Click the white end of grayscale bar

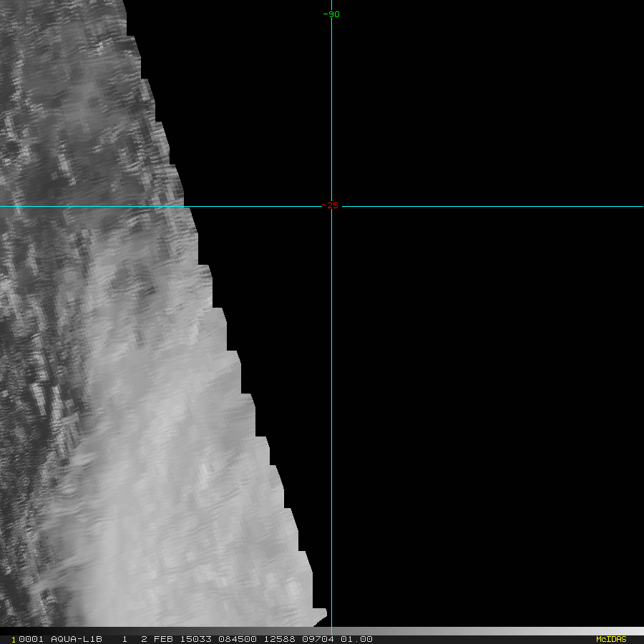click(x=637, y=631)
